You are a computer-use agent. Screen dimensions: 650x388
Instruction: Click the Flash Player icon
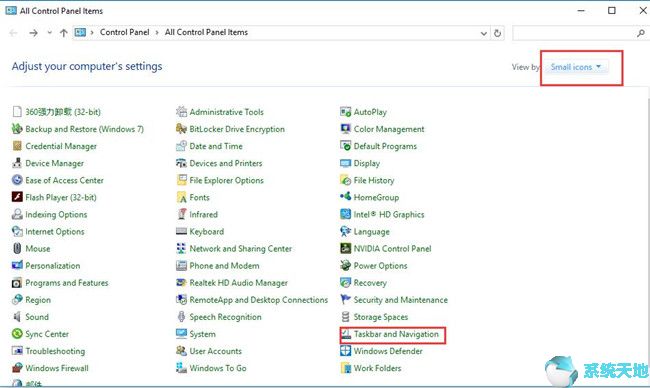point(17,197)
